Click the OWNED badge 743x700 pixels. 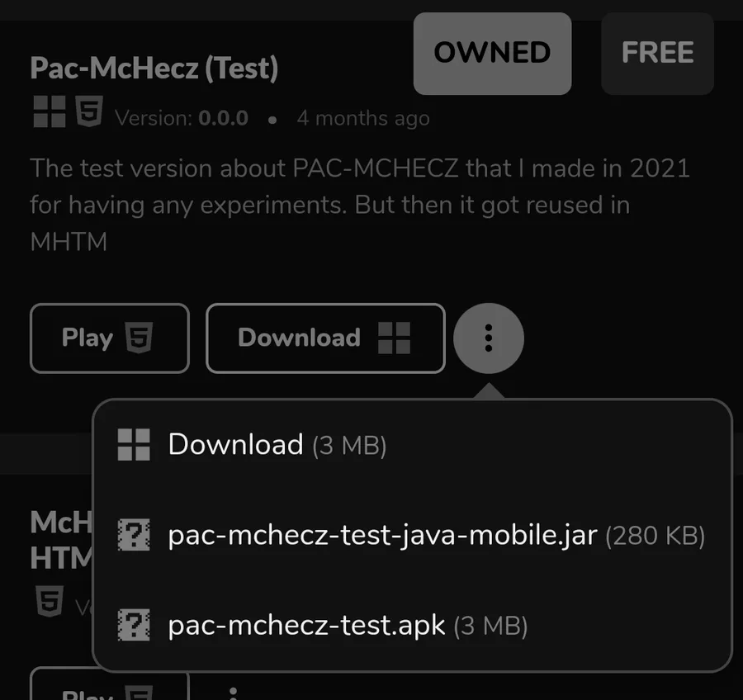click(x=492, y=54)
